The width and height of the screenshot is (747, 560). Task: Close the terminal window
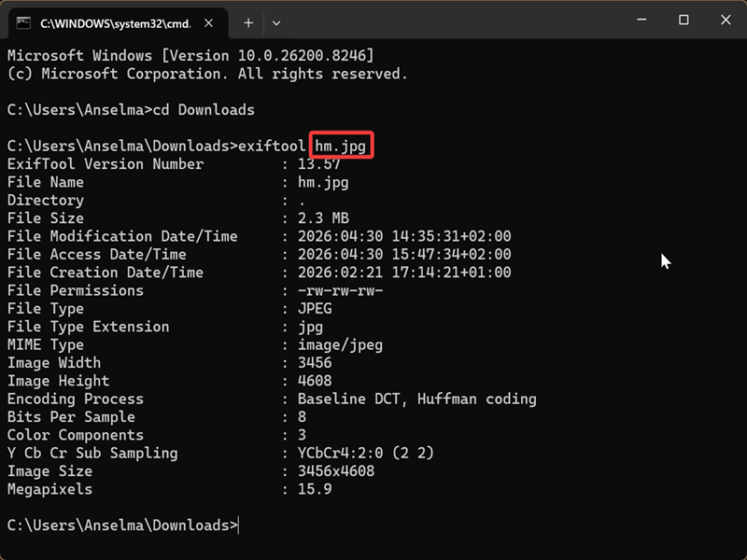tap(726, 20)
